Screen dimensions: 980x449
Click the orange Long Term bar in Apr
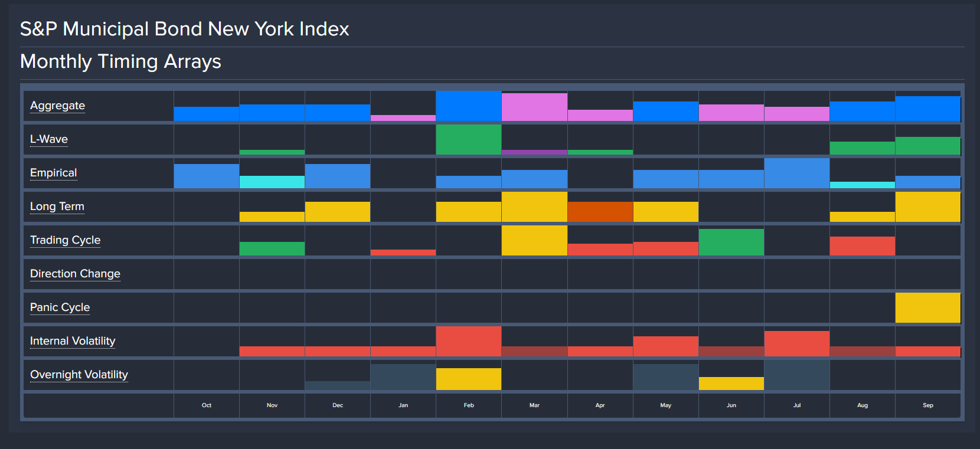pyautogui.click(x=600, y=212)
